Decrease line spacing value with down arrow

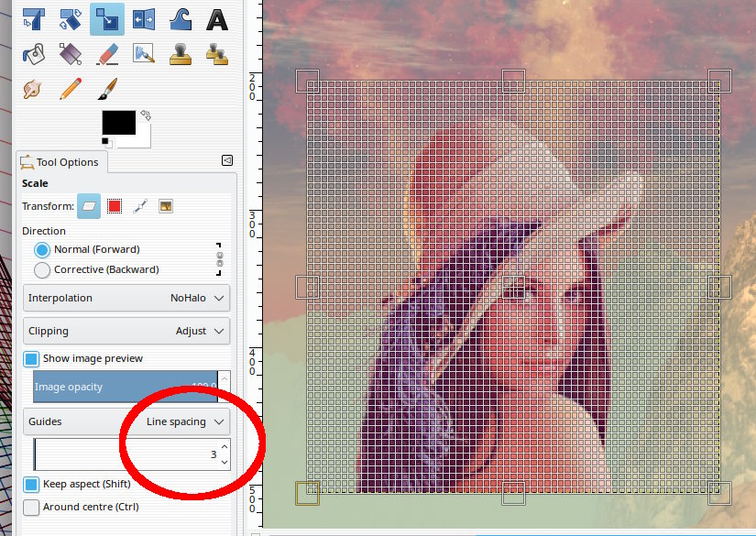point(225,463)
